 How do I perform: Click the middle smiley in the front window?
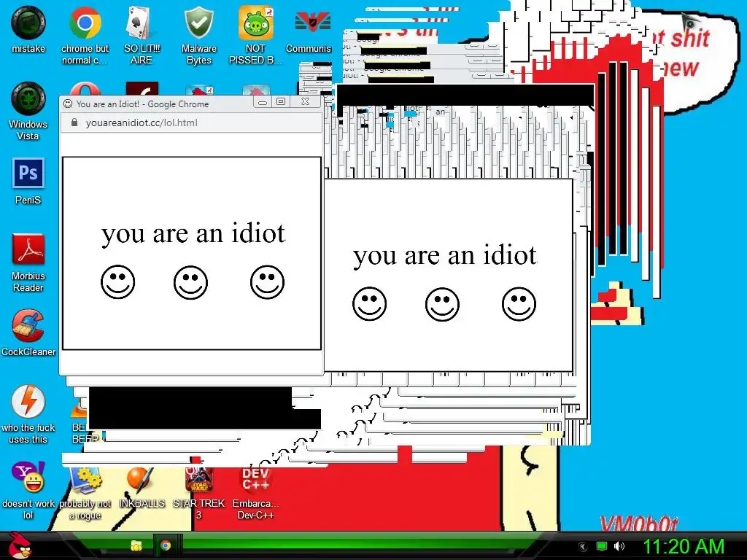tap(190, 282)
